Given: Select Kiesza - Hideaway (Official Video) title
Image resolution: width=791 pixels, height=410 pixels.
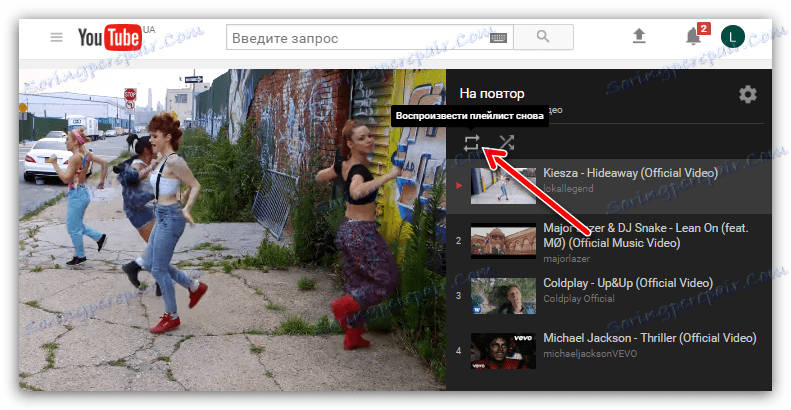Looking at the screenshot, I should click(630, 173).
